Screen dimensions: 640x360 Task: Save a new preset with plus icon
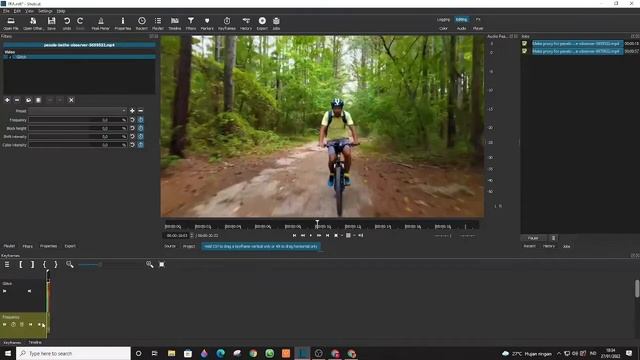click(x=132, y=111)
